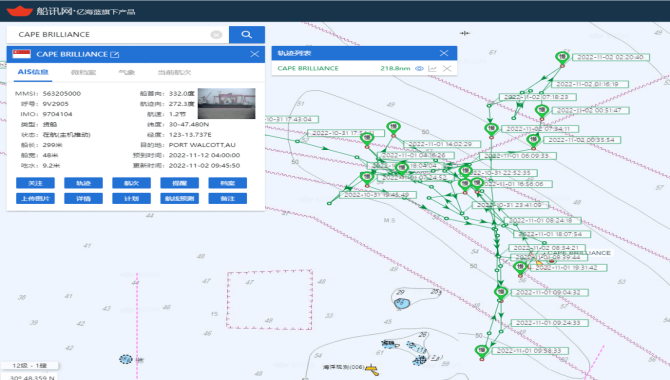Open the track speed chart icon
670x380 pixels.
tap(432, 68)
